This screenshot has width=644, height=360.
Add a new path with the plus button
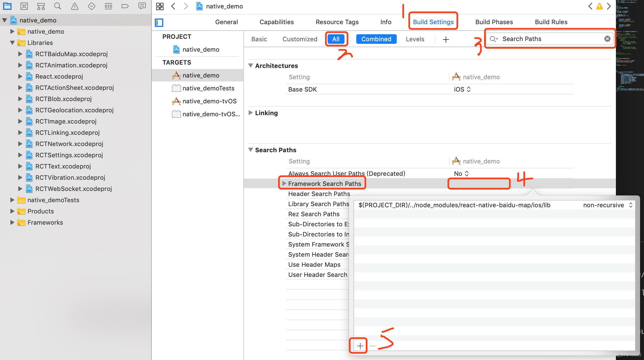click(360, 346)
